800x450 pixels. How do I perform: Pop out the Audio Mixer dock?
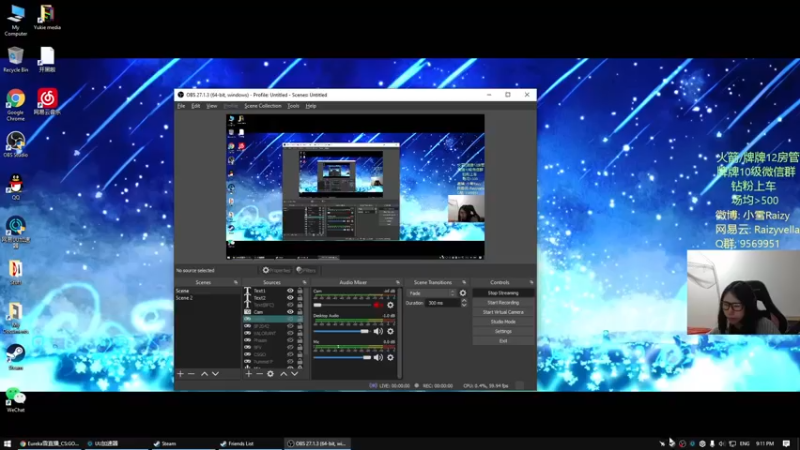click(397, 282)
